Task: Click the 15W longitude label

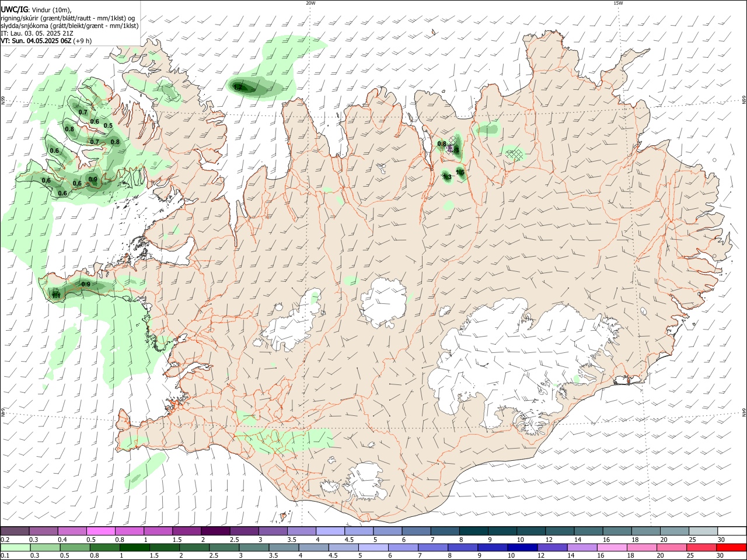Action: click(x=618, y=3)
